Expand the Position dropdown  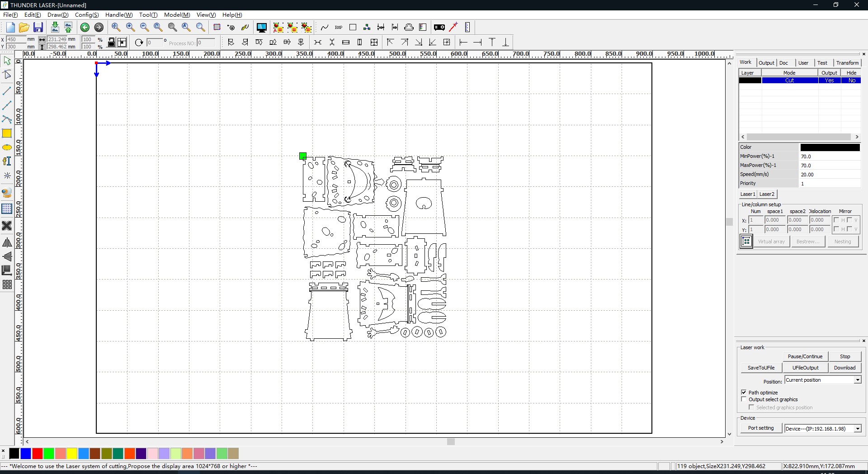tap(858, 380)
